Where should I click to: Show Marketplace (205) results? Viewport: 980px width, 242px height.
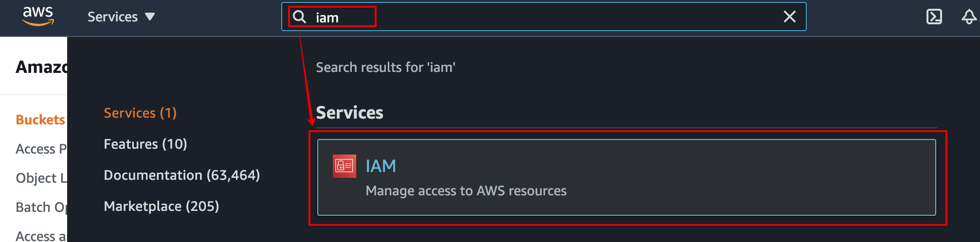162,206
